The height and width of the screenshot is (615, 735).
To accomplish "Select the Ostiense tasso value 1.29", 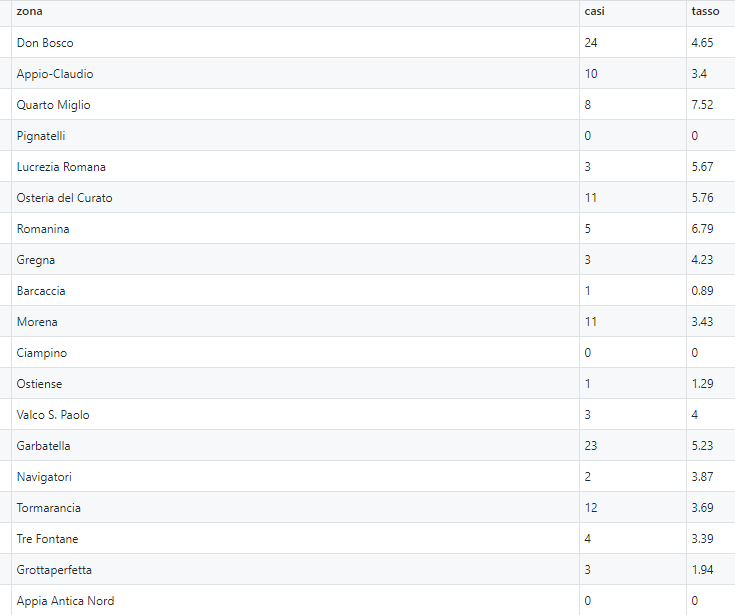I will pyautogui.click(x=702, y=383).
